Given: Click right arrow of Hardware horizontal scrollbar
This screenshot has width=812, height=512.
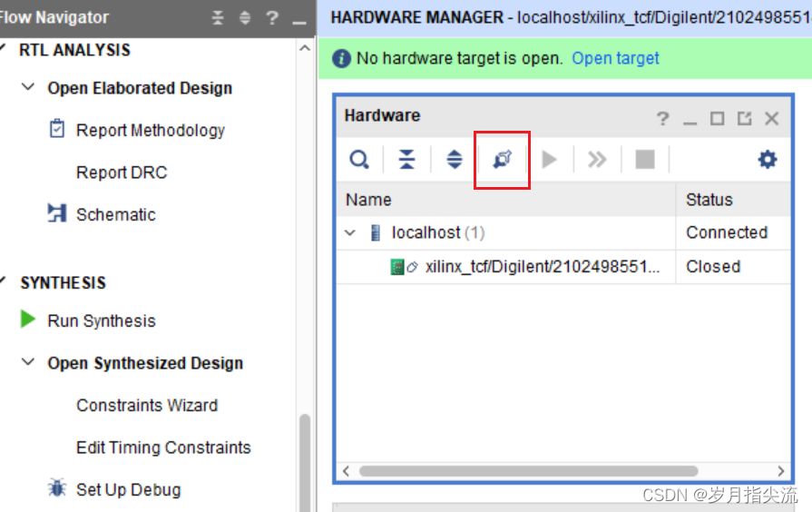Looking at the screenshot, I should pos(781,471).
